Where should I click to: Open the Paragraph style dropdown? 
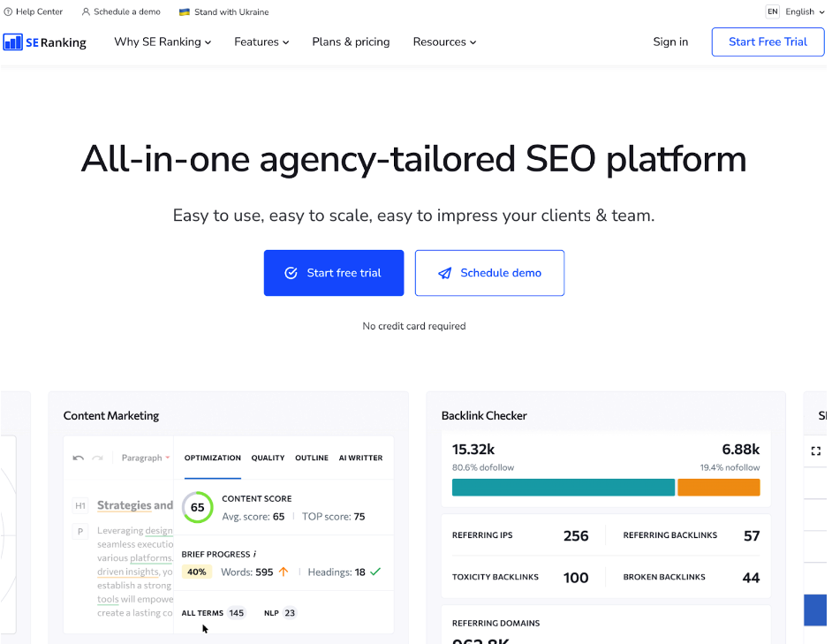(146, 458)
